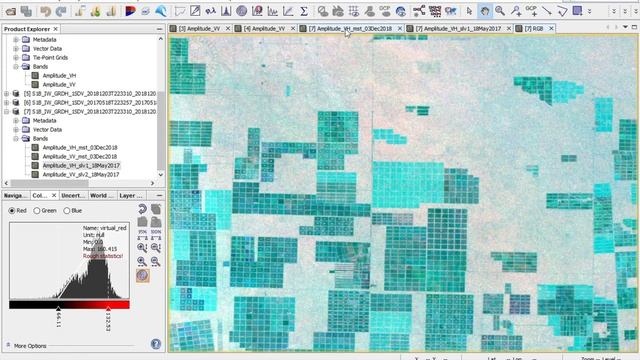Viewport: 640px width, 360px height.
Task: Select the Blue channel radio button
Action: click(67, 211)
